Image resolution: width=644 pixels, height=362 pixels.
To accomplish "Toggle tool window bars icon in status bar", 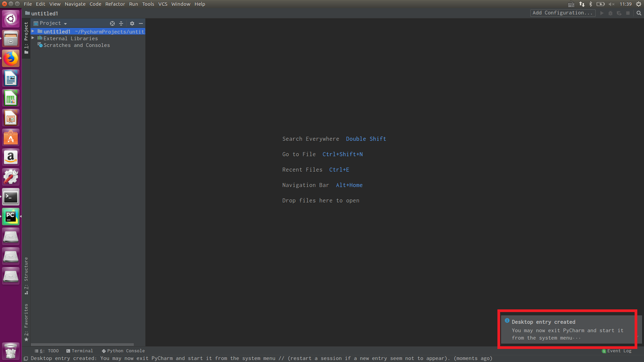I will click(x=26, y=359).
